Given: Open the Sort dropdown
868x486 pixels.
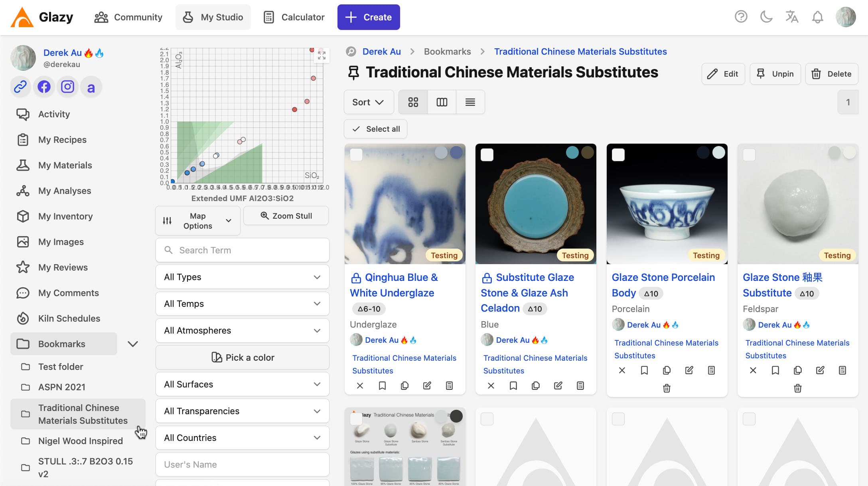Looking at the screenshot, I should click(368, 102).
